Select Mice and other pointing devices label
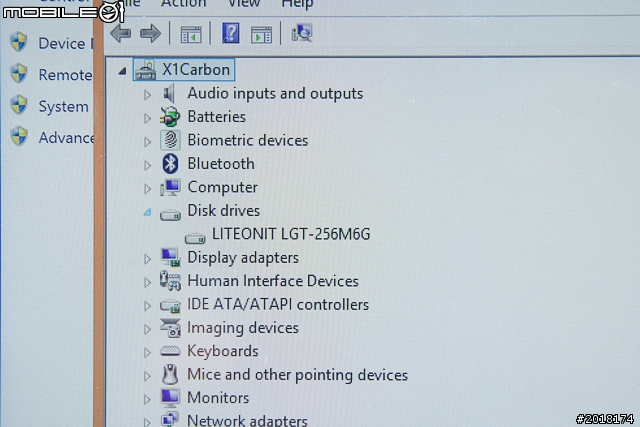Viewport: 640px width, 427px height. (298, 375)
